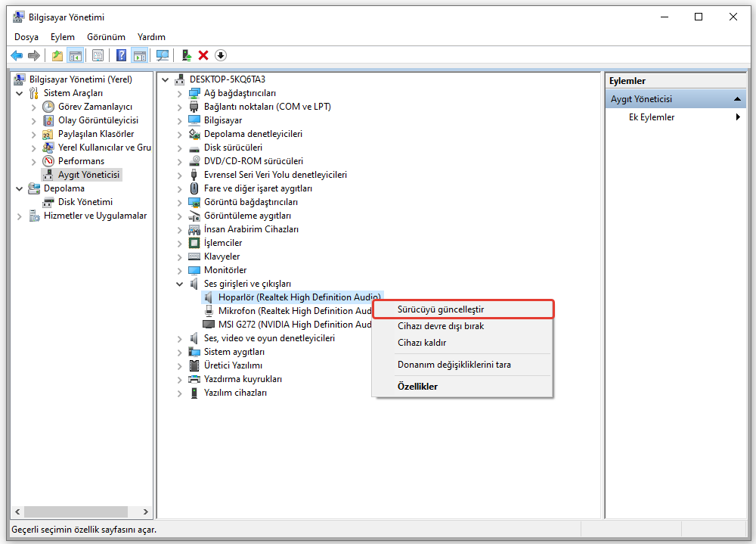
Task: Click the Update driver toolbar icon
Action: coord(186,55)
